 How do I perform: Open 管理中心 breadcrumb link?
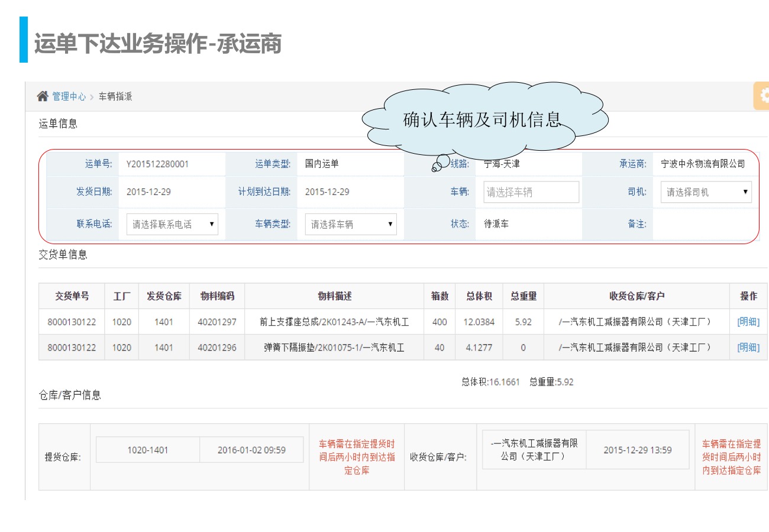coord(69,96)
